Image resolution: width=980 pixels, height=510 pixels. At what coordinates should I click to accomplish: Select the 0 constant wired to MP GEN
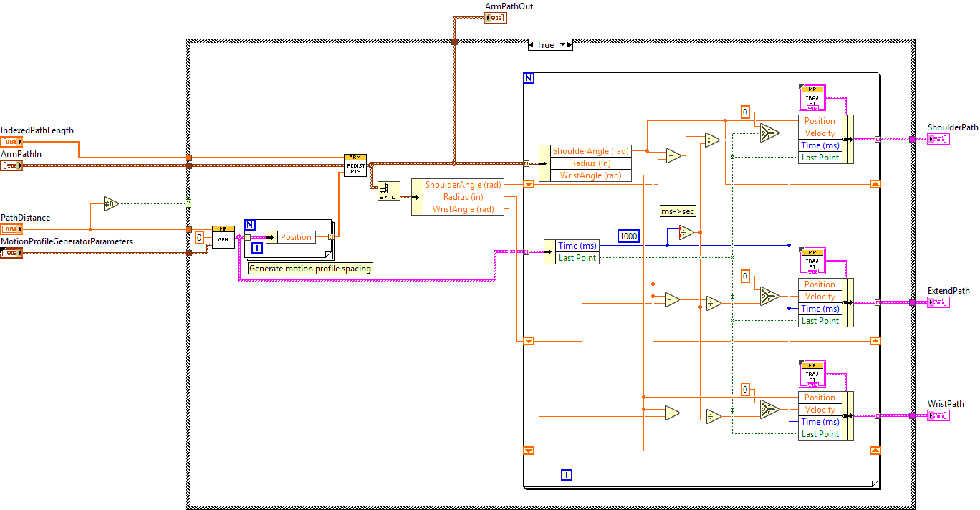coord(199,237)
